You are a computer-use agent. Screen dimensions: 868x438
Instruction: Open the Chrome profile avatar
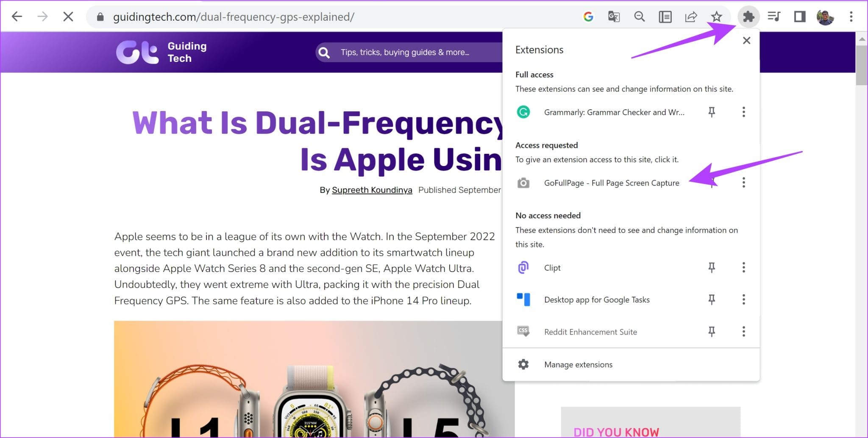(825, 17)
